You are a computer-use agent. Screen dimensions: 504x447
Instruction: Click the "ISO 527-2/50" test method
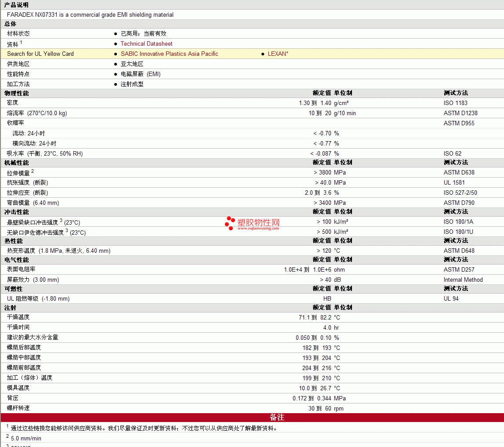click(x=460, y=193)
